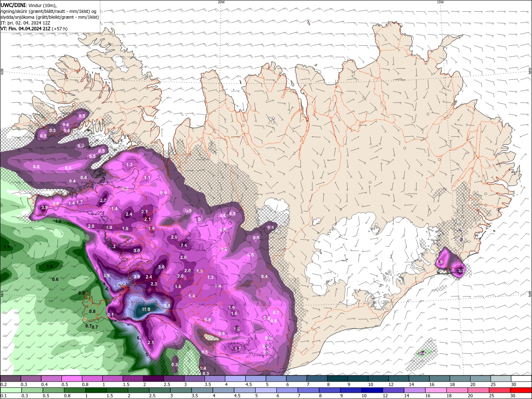Pick the rain scale swatch between 0.5 and 0.8
532x399 pixels.
tap(53, 390)
